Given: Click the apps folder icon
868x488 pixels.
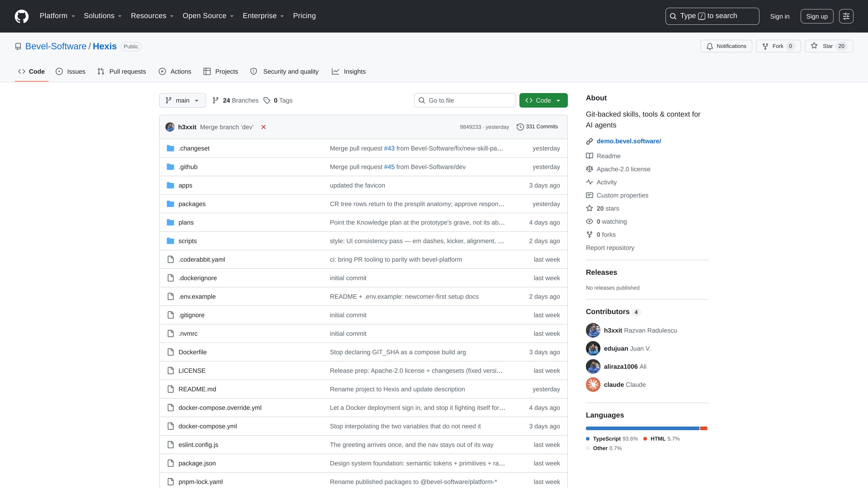Looking at the screenshot, I should point(170,185).
